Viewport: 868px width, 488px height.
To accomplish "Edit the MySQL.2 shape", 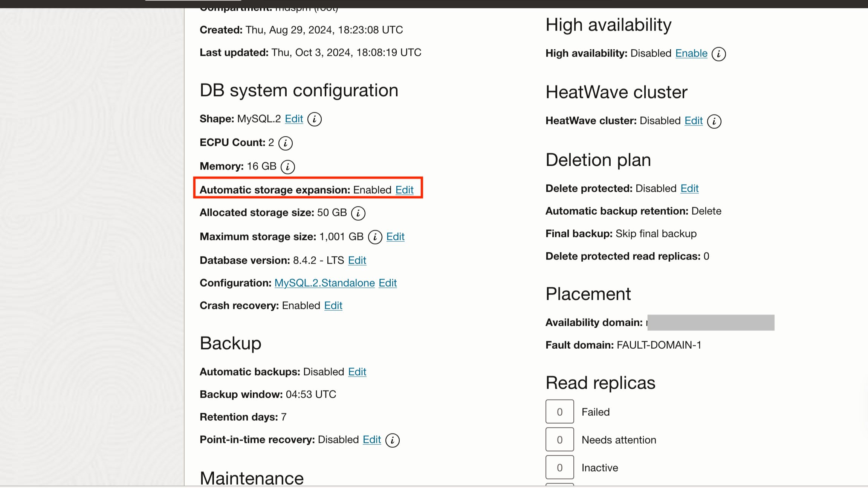I will [294, 119].
